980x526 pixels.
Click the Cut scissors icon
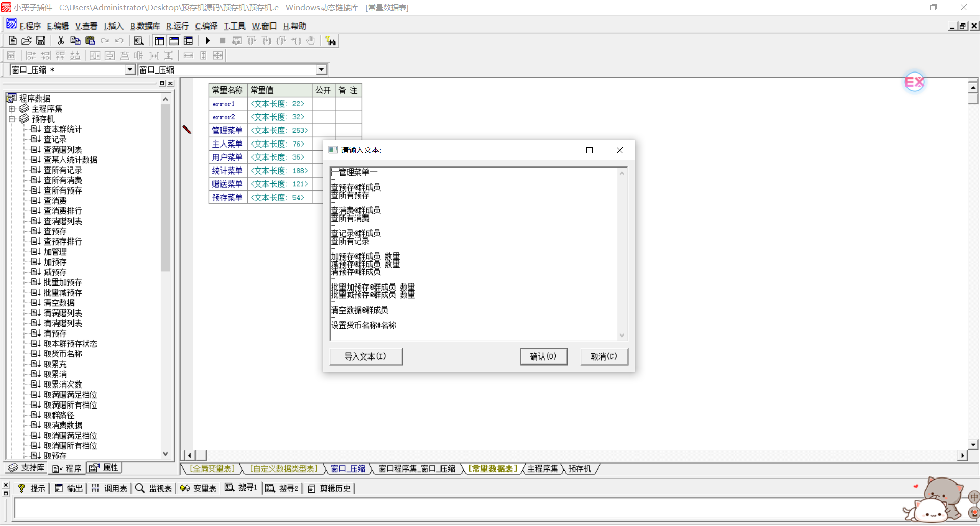click(61, 41)
